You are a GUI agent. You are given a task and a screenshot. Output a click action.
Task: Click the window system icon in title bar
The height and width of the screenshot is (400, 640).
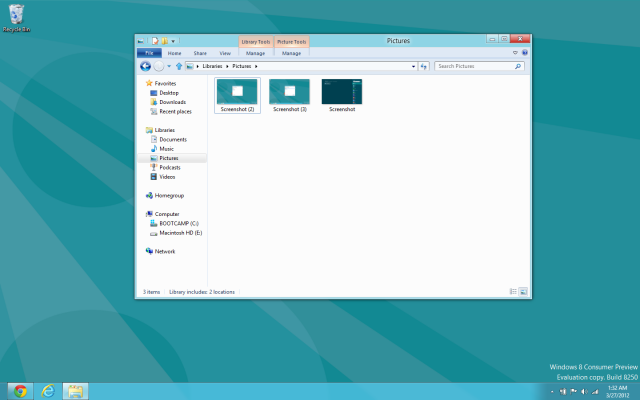pyautogui.click(x=140, y=41)
